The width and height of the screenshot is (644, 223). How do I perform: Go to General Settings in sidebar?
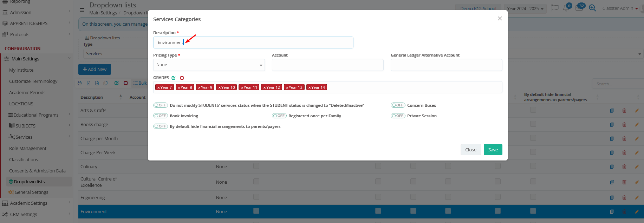pyautogui.click(x=31, y=192)
